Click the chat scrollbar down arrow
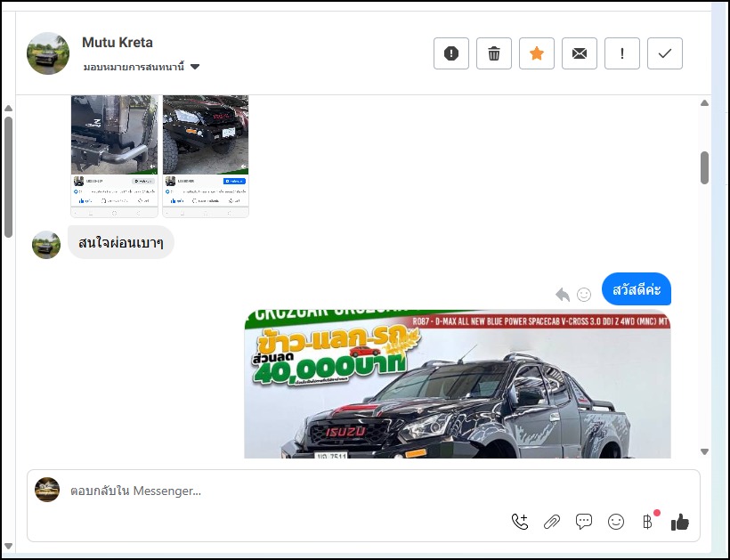Viewport: 730px width, 560px height. [704, 451]
